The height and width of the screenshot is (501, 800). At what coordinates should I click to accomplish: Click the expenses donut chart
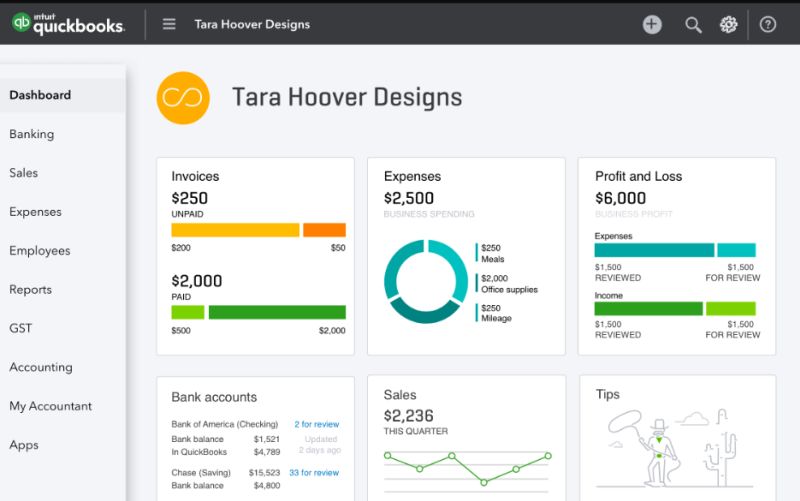(426, 282)
